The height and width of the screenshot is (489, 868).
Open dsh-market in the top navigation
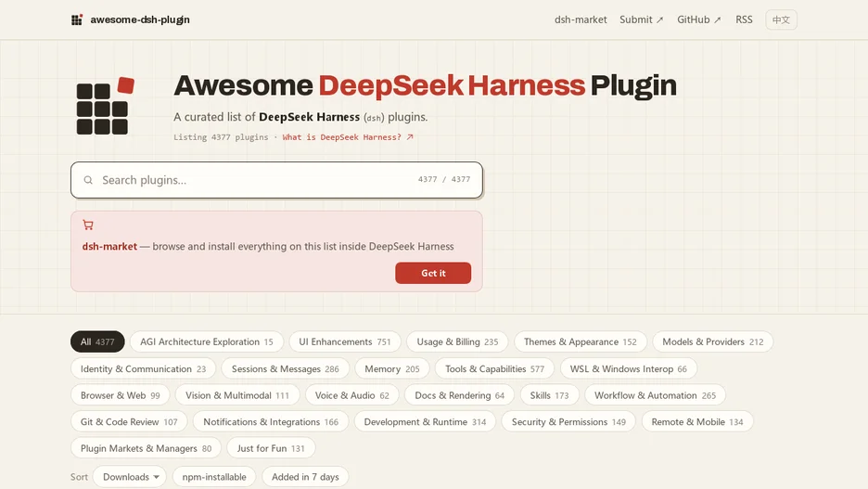point(581,19)
